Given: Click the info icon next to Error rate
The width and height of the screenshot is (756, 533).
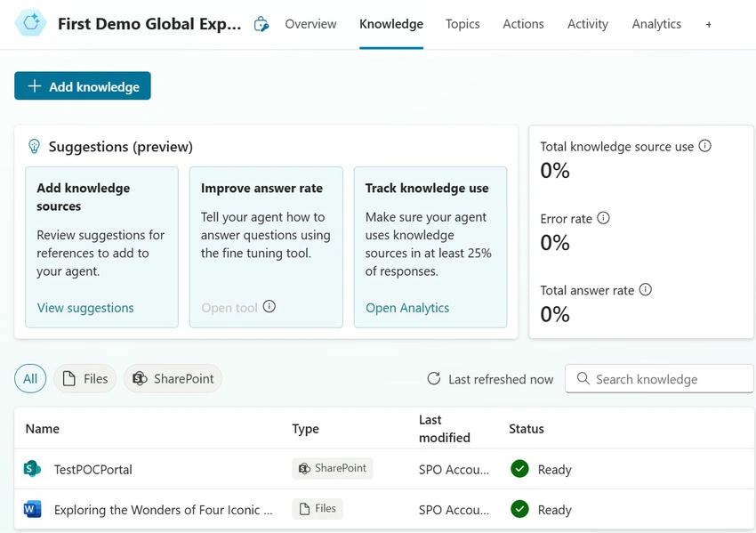Looking at the screenshot, I should point(603,218).
